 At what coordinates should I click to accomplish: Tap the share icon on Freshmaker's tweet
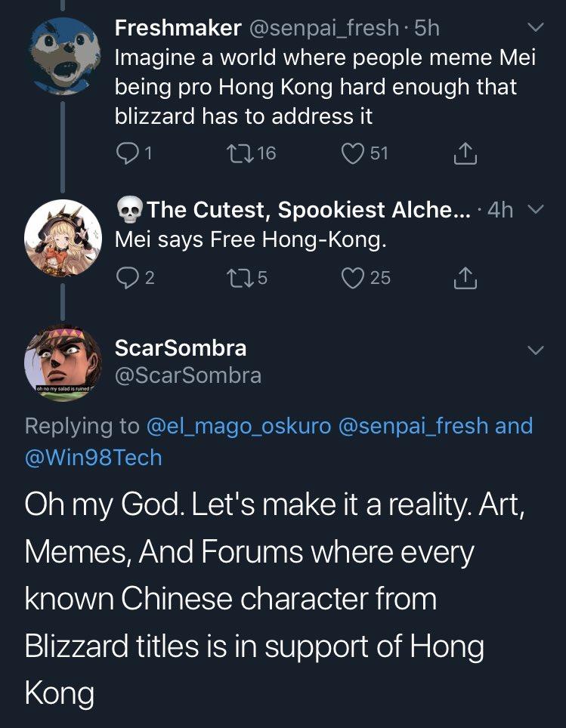(x=464, y=153)
